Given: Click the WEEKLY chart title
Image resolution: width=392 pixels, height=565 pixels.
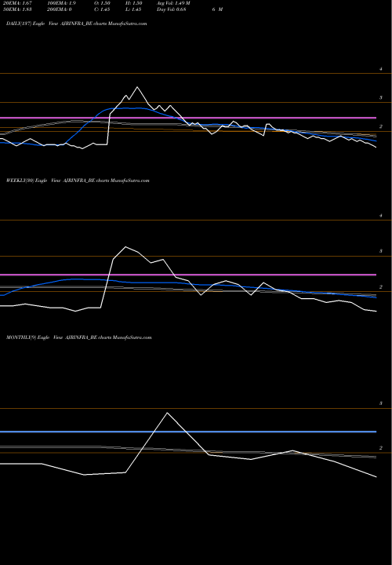Looking at the screenshot, I should [78, 180].
